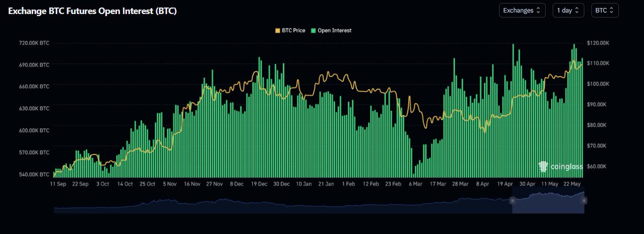Click the 5 Nov date label

tap(170, 184)
